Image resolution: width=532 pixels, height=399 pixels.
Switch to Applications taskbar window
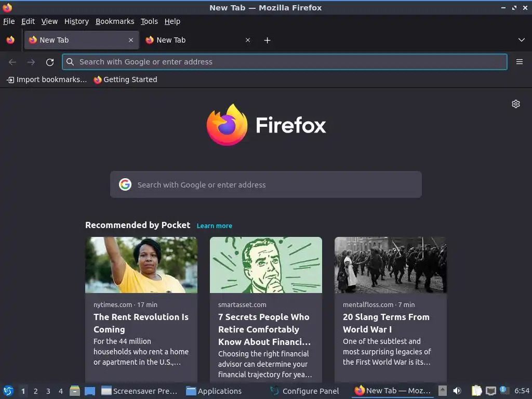point(214,391)
